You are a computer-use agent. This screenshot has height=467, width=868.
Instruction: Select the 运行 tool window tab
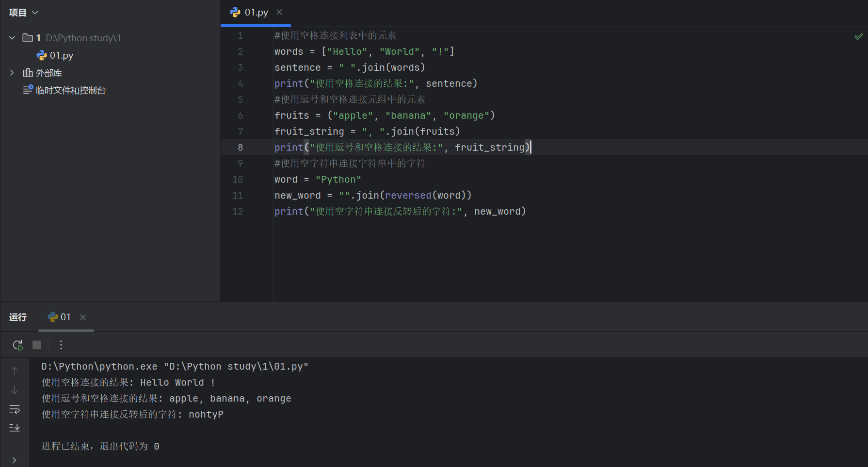18,317
